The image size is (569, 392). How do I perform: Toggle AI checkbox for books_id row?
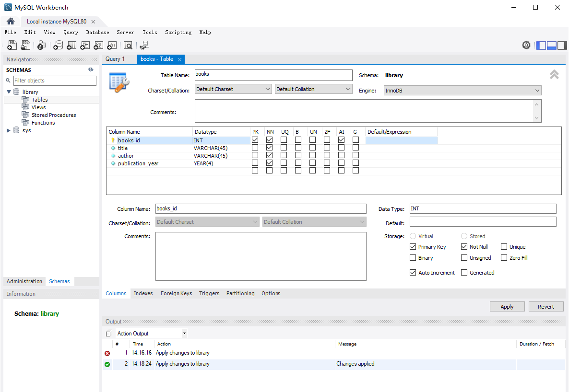point(341,139)
